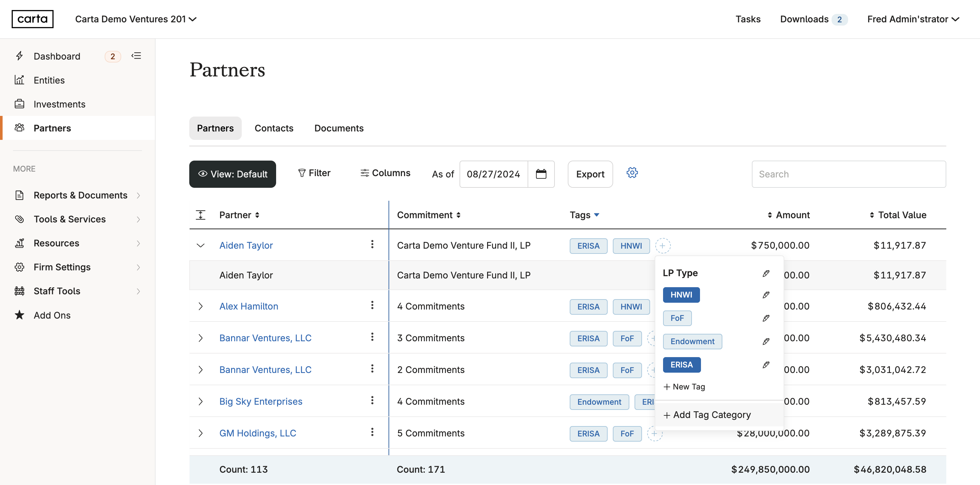The image size is (980, 485).
Task: Expand Bannar Ventures 3 Commitments row
Action: click(201, 338)
